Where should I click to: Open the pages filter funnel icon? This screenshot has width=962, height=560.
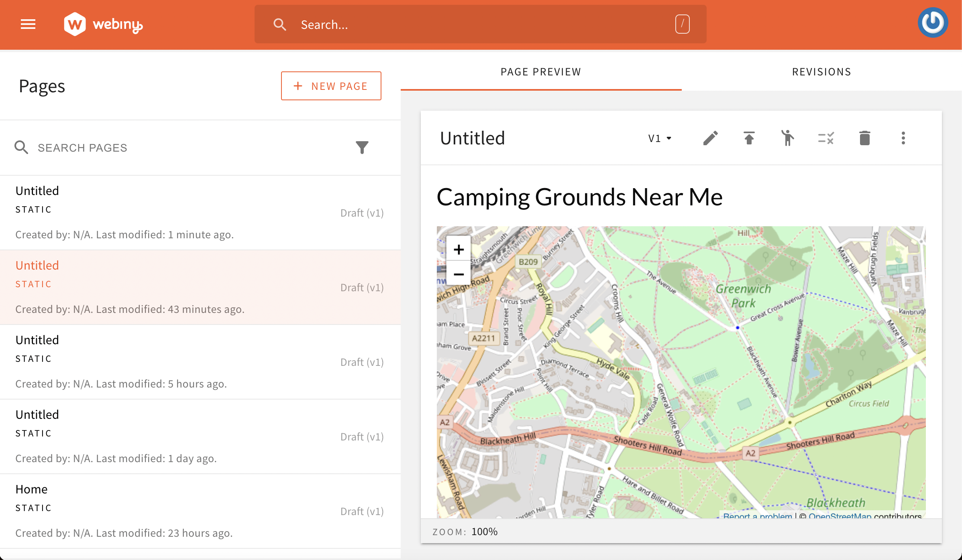tap(362, 148)
